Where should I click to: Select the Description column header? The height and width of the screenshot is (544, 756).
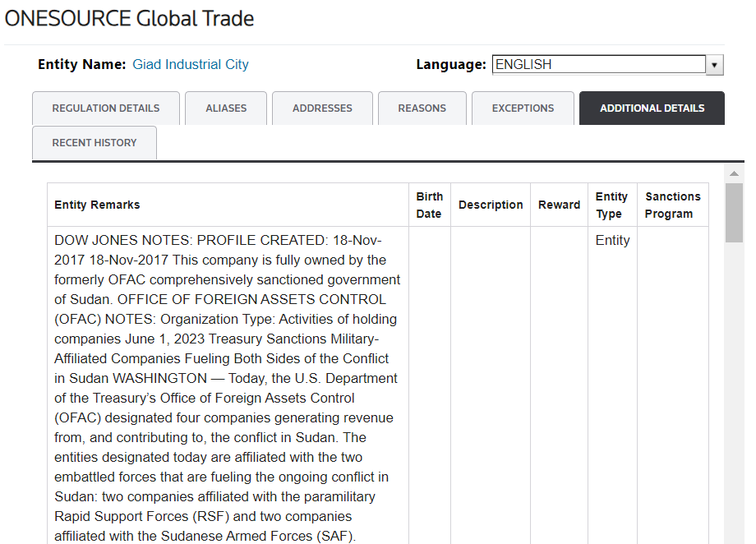click(x=491, y=205)
